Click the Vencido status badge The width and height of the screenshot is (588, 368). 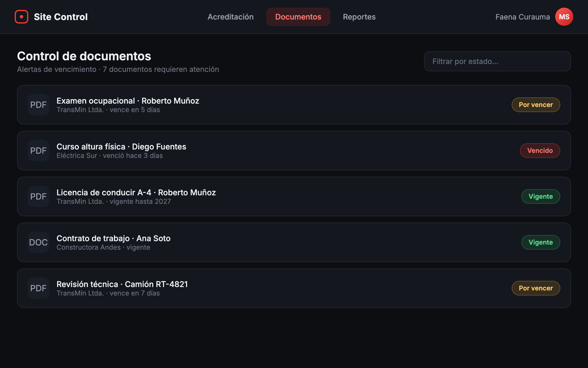tap(540, 151)
